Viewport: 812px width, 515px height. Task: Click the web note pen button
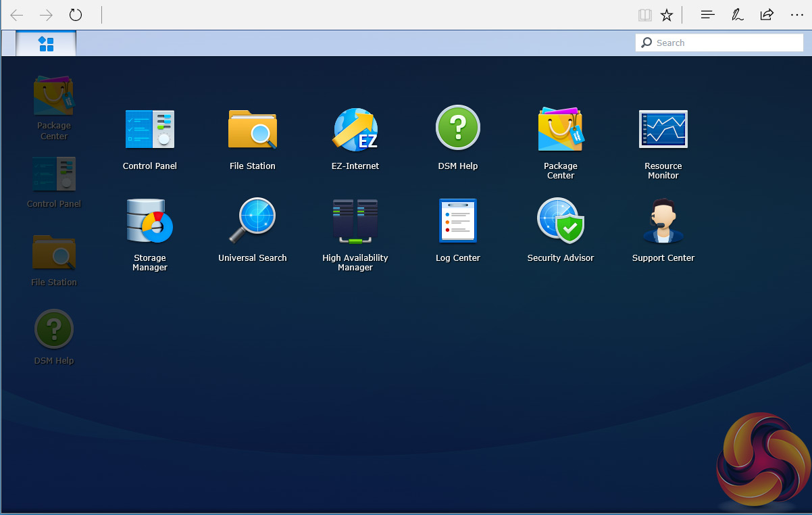point(737,15)
